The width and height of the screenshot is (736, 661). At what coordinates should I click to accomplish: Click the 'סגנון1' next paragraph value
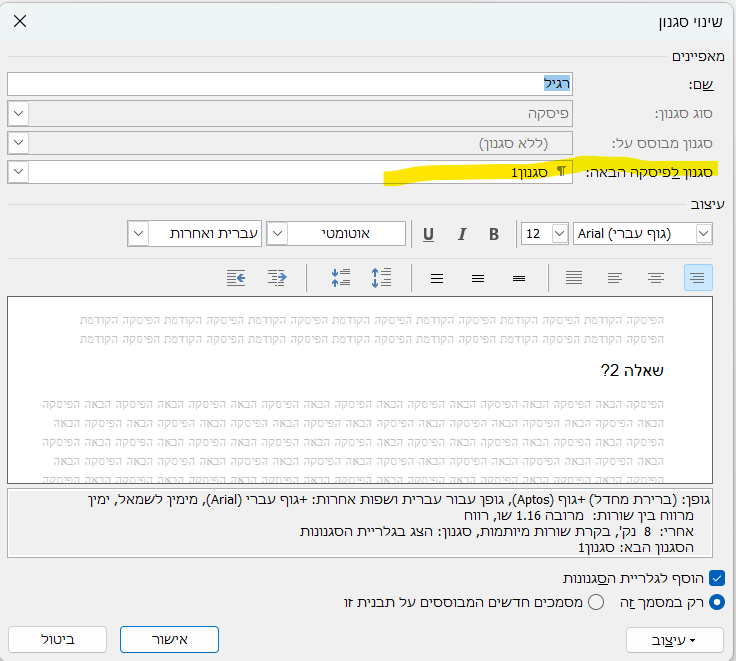pos(529,173)
